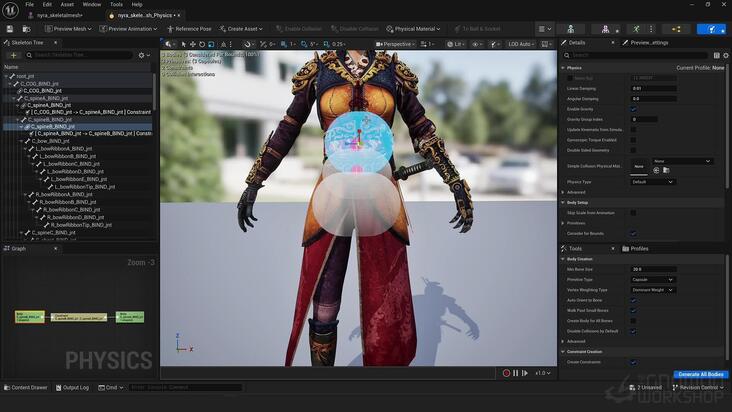The width and height of the screenshot is (732, 412).
Task: Open the Perspective view dropdown
Action: tap(395, 44)
